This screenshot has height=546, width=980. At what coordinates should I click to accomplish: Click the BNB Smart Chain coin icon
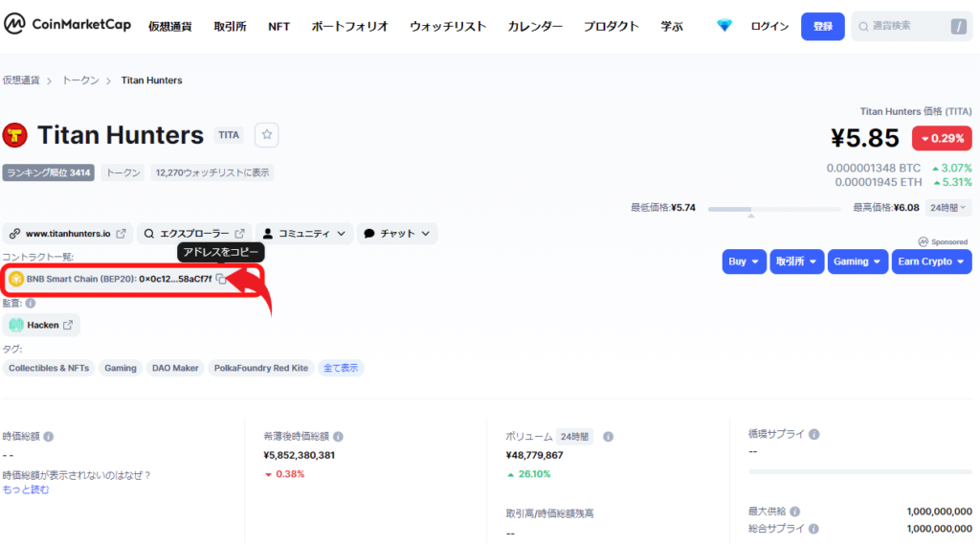(16, 279)
